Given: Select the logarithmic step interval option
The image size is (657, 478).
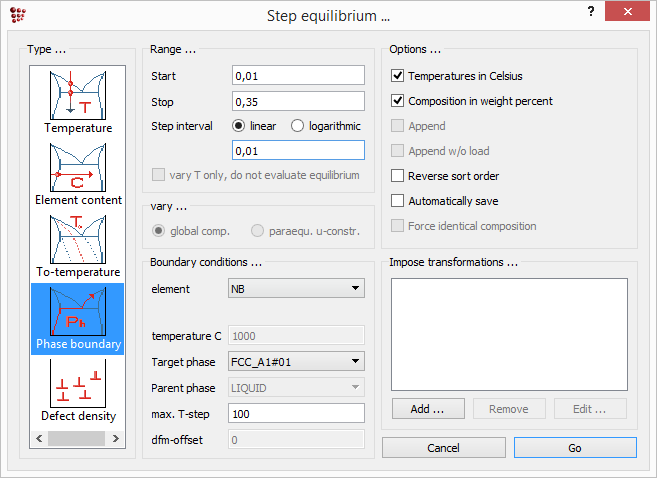Looking at the screenshot, I should pyautogui.click(x=298, y=126).
